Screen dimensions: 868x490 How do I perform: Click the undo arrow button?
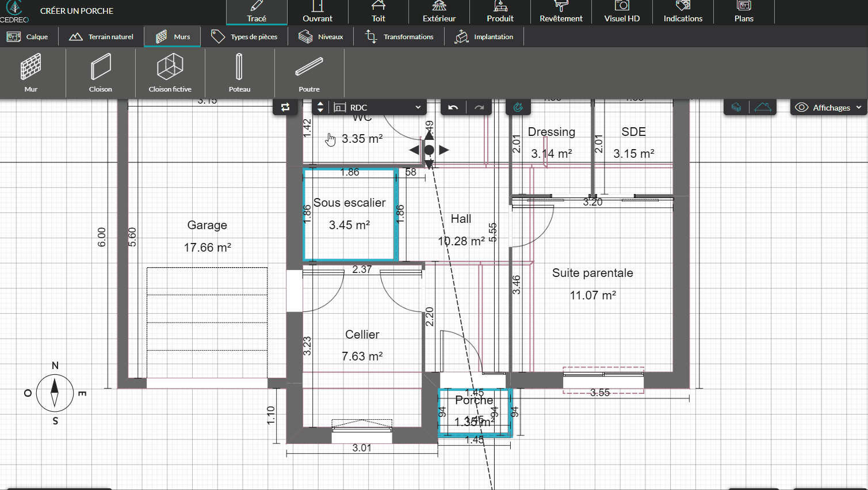(x=453, y=108)
